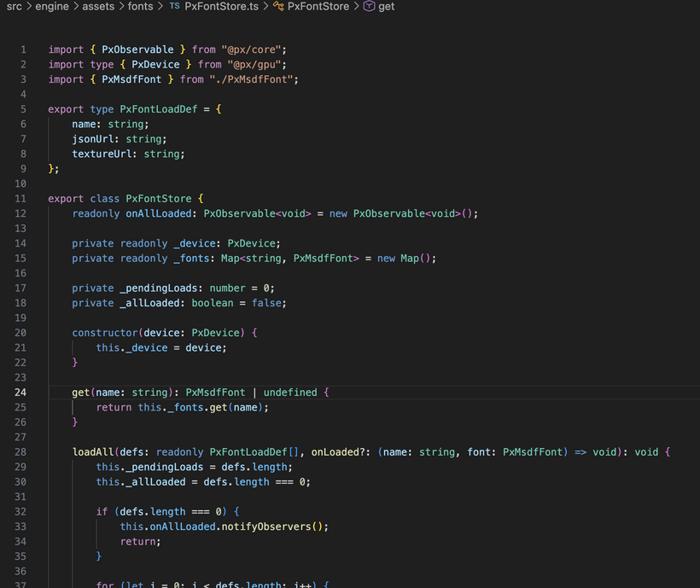Open the assets breadcrumb dropdown
Screen dimensions: 700x588
tap(99, 6)
